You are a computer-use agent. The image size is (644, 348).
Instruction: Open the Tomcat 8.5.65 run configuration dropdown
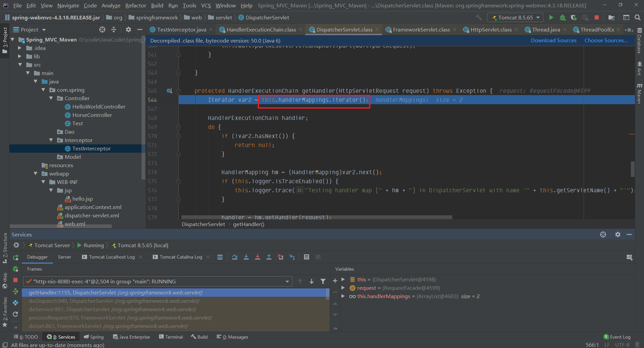click(x=515, y=17)
